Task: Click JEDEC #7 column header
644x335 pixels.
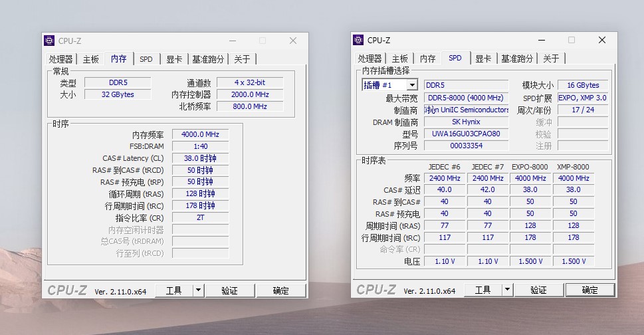Action: coord(488,167)
